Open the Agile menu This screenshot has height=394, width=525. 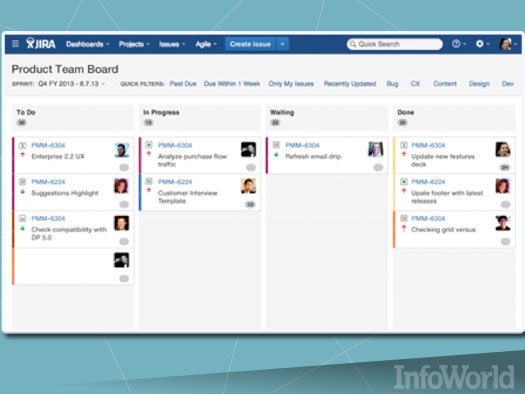tap(206, 44)
